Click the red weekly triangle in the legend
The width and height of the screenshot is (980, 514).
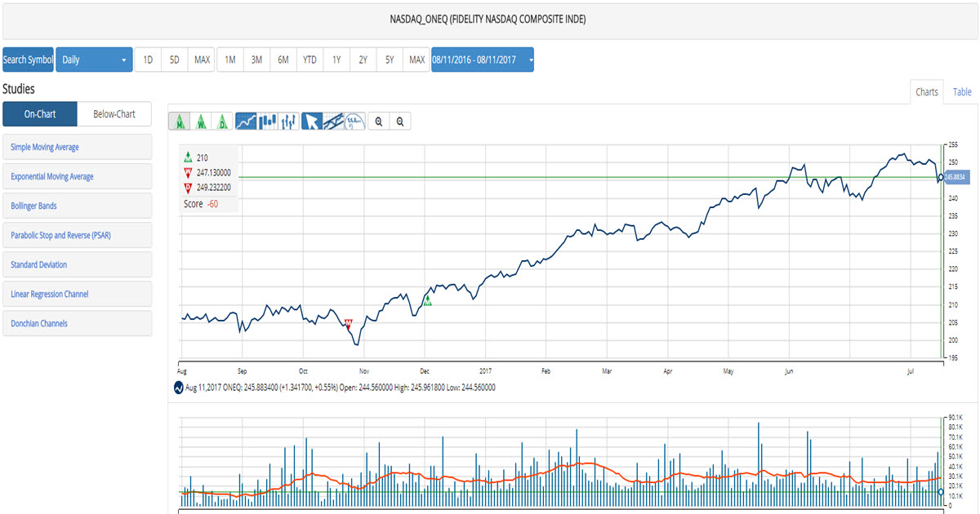click(189, 172)
